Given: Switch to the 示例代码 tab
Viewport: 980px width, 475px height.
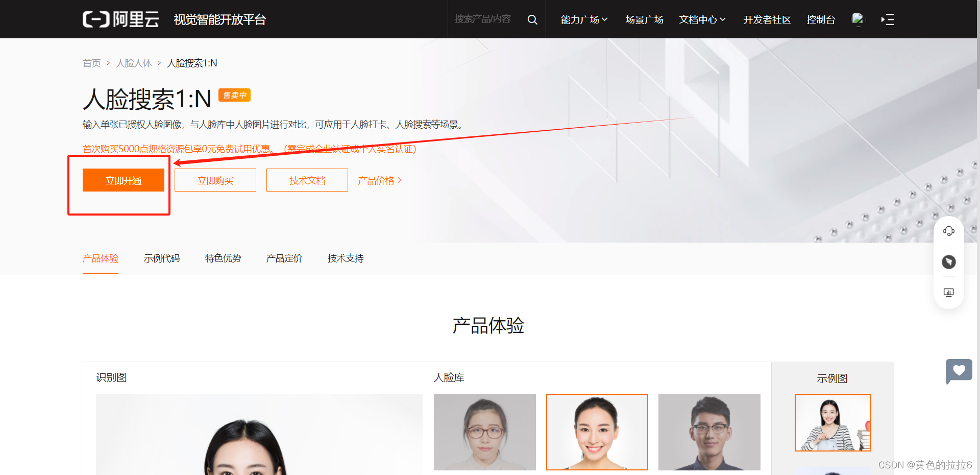Looking at the screenshot, I should 162,258.
